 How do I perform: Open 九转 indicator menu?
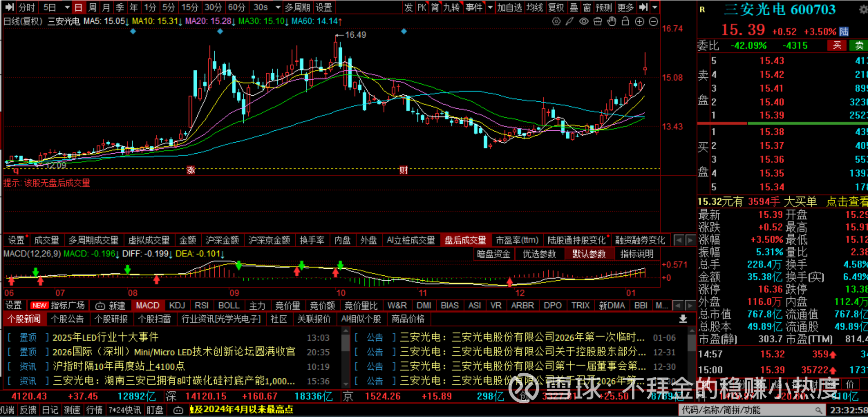[452, 7]
